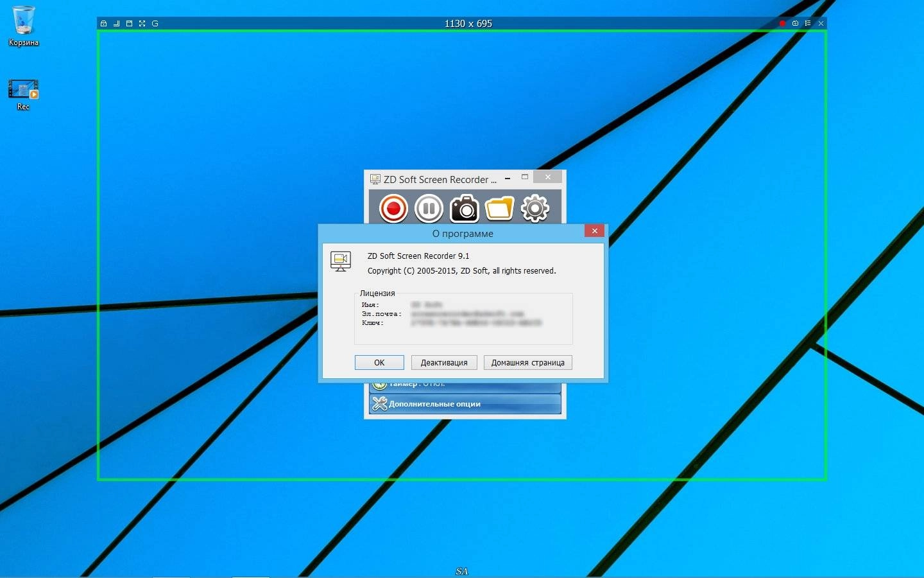Open the list menu icon on frame bar
Viewport: 924px width, 578px height.
pos(808,23)
